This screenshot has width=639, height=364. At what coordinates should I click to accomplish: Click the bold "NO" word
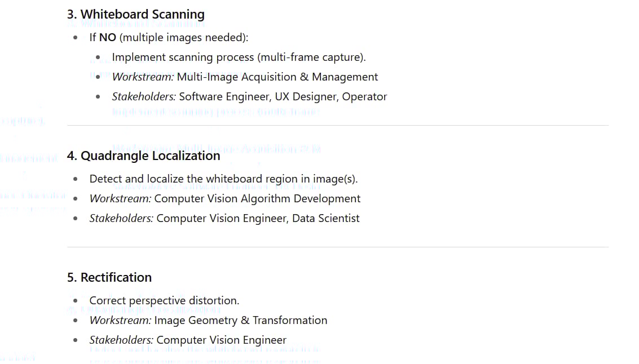pos(107,38)
